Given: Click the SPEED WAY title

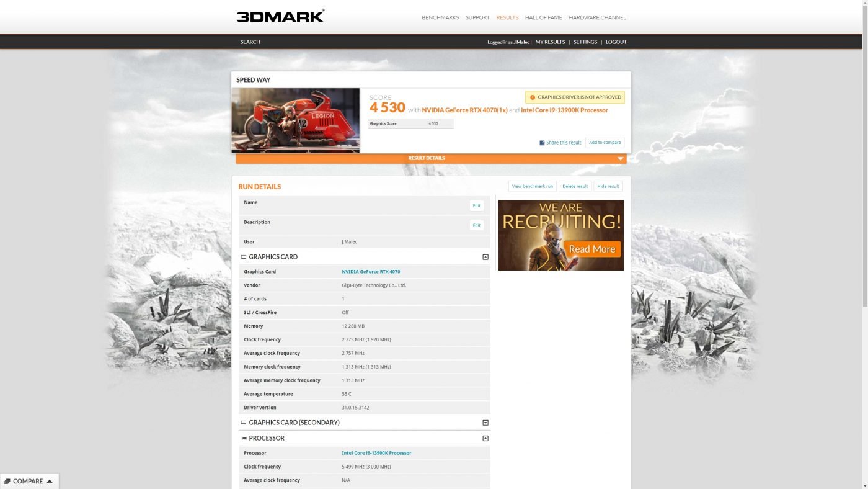Looking at the screenshot, I should [254, 80].
